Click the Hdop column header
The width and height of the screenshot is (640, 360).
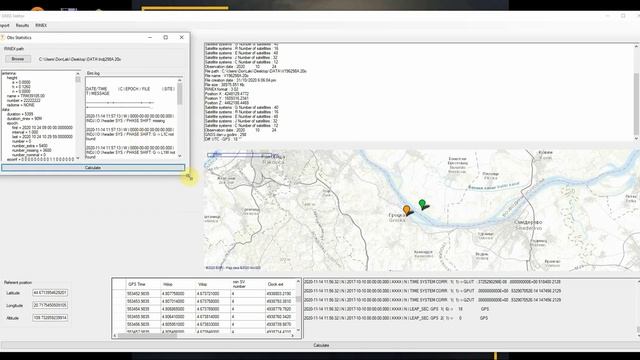point(167,284)
